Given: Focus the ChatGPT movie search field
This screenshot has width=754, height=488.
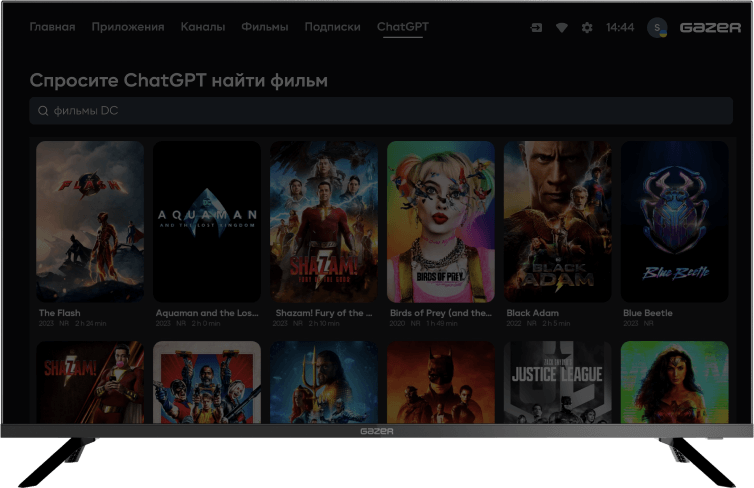Looking at the screenshot, I should (381, 111).
